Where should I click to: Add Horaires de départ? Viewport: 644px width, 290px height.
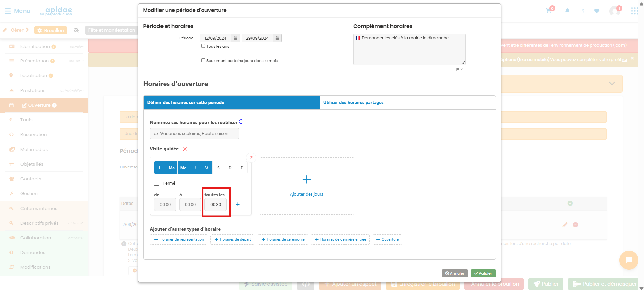point(232,239)
